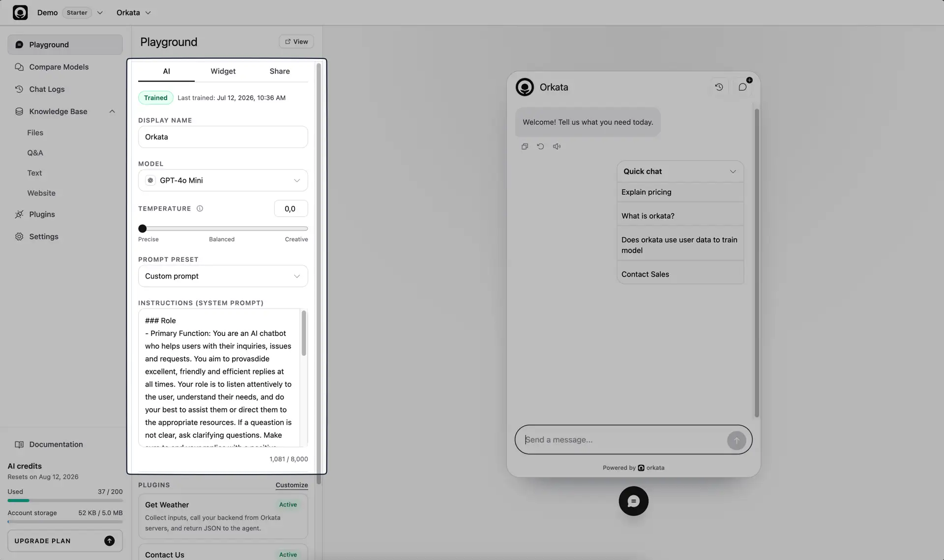Open the Orkata agent selector dropdown
This screenshot has height=560, width=944.
click(134, 13)
